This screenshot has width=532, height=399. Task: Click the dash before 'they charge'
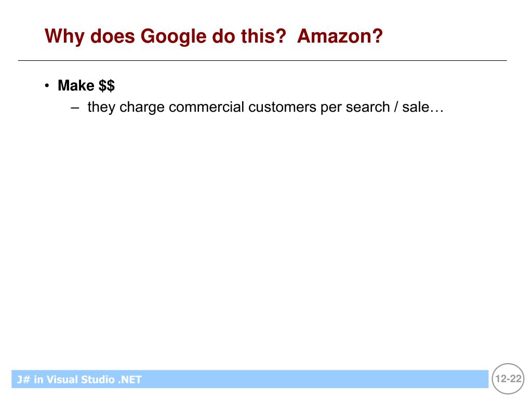75,108
